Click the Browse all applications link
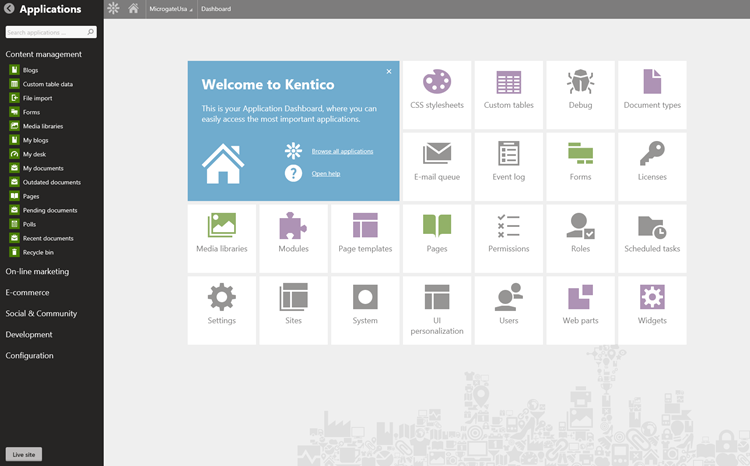Screen dimensions: 750x466 click(x=342, y=151)
